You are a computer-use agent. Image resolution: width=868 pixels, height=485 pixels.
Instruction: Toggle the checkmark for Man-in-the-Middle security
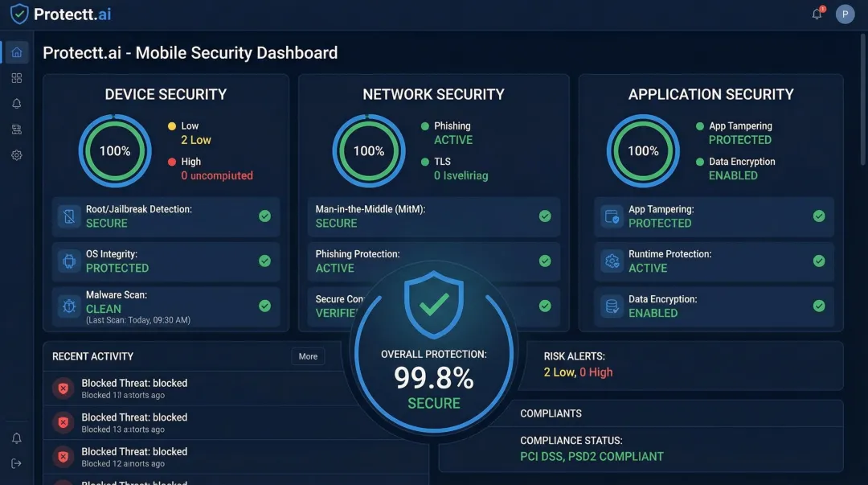click(x=546, y=216)
